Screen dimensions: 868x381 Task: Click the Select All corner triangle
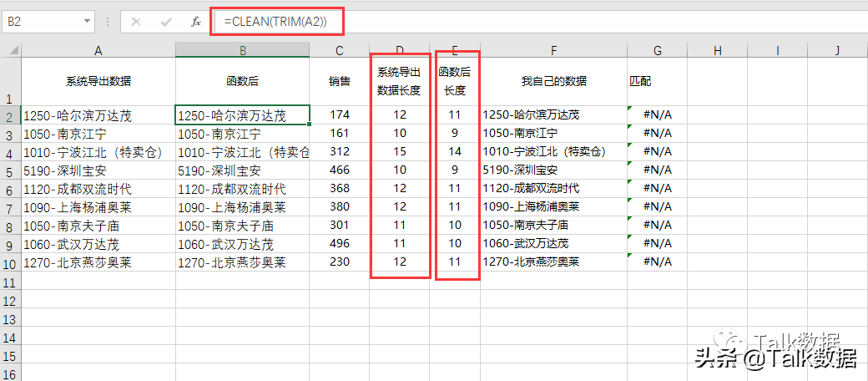[13, 51]
